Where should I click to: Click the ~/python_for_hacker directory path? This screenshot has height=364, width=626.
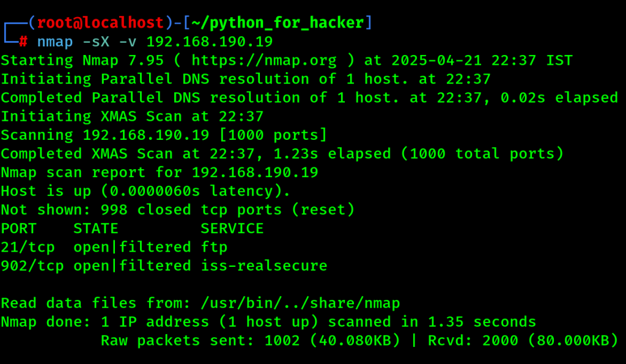click(x=278, y=23)
